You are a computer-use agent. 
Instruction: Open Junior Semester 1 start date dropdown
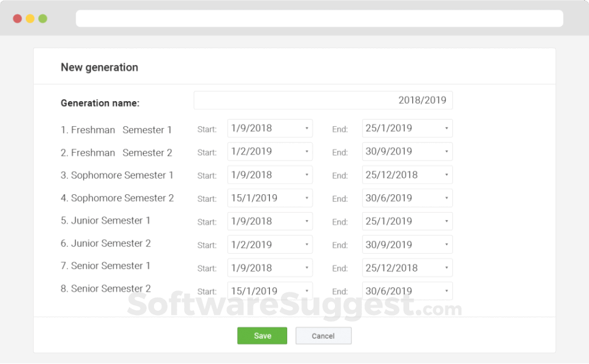coord(270,221)
